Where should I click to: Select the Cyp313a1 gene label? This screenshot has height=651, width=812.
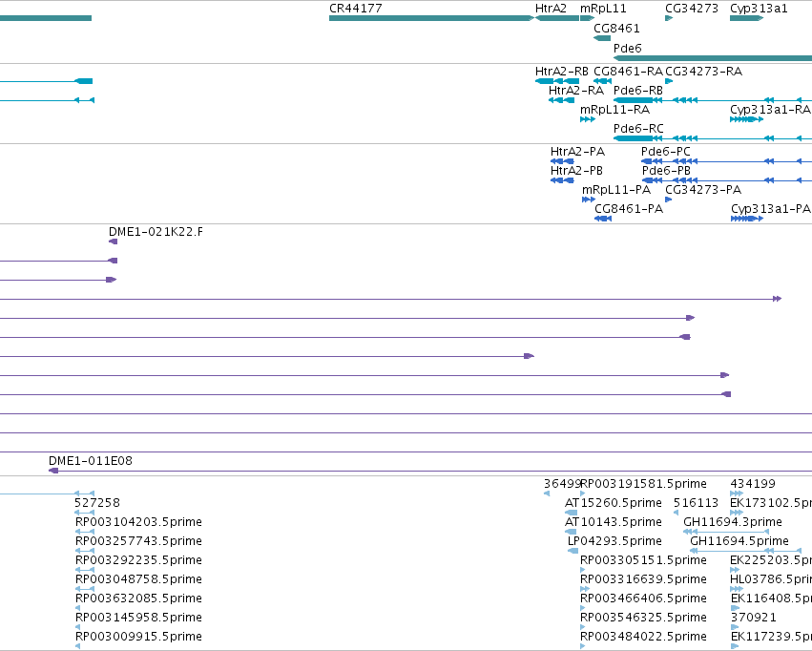click(x=759, y=9)
